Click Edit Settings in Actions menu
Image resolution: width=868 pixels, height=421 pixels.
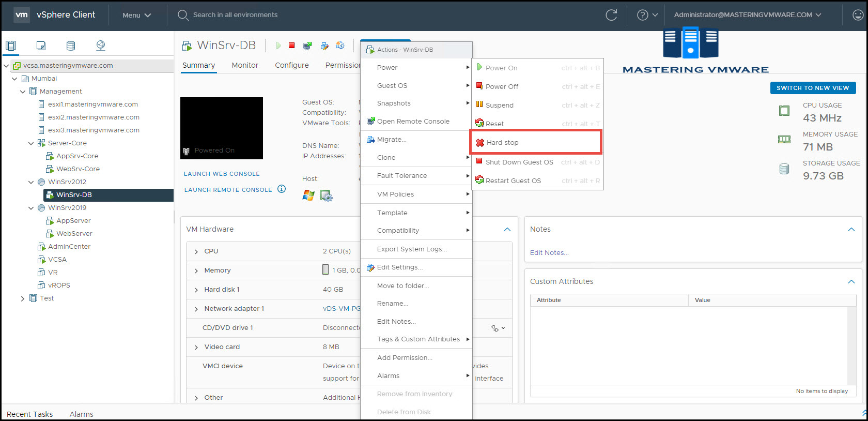[x=416, y=267]
